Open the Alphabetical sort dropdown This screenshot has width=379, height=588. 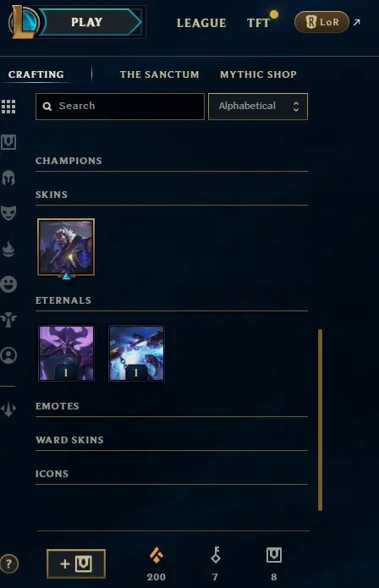click(x=258, y=107)
